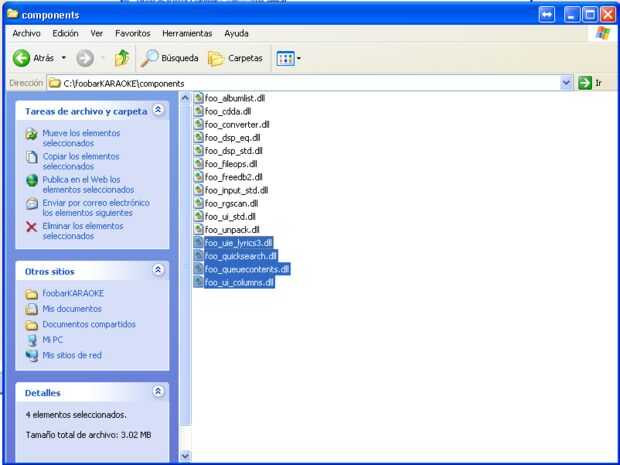Viewport: 620px width, 465px height.
Task: Click the Atrás back arrow icon
Action: tap(21, 58)
